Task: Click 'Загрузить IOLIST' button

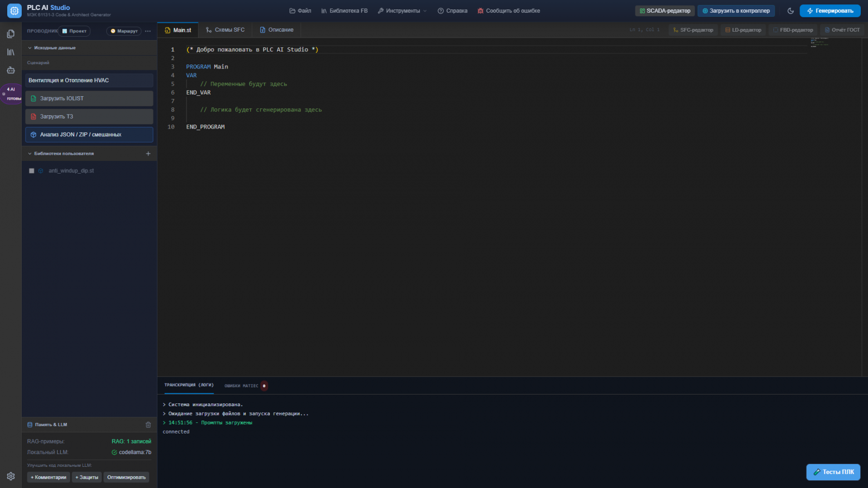Action: click(89, 98)
